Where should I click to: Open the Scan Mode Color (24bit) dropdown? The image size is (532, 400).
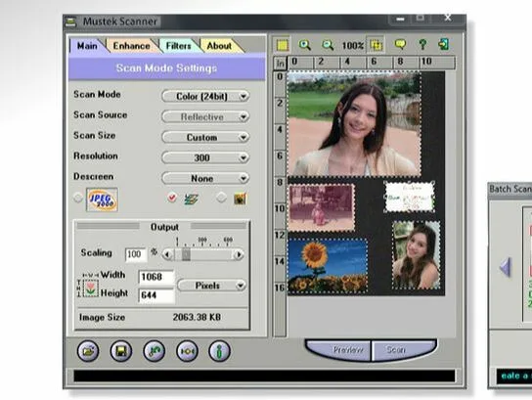tap(205, 97)
